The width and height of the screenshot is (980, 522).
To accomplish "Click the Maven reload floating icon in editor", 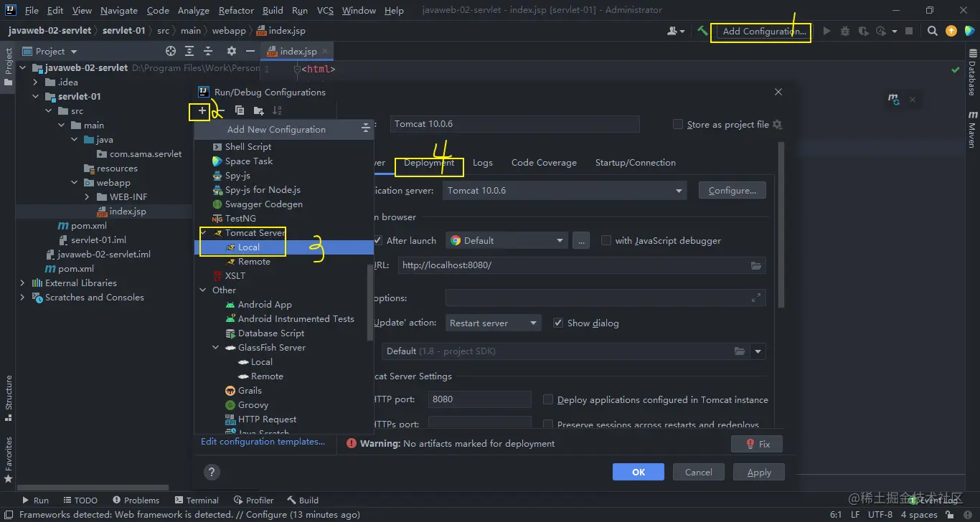I will [894, 100].
